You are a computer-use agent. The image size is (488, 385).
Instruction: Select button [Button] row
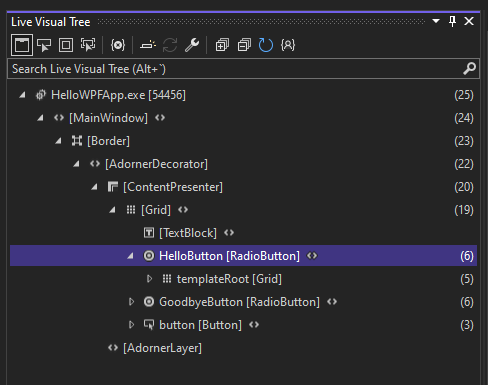point(243,325)
